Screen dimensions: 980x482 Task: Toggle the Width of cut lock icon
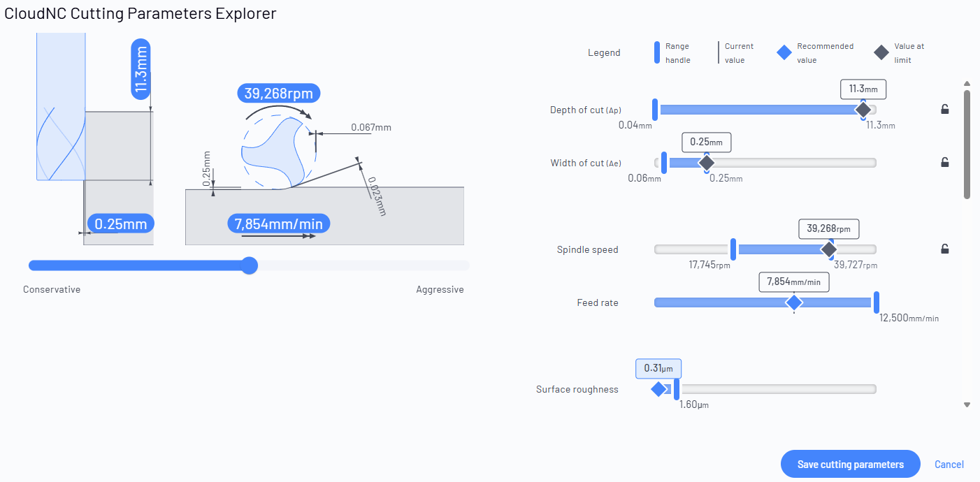pos(944,163)
